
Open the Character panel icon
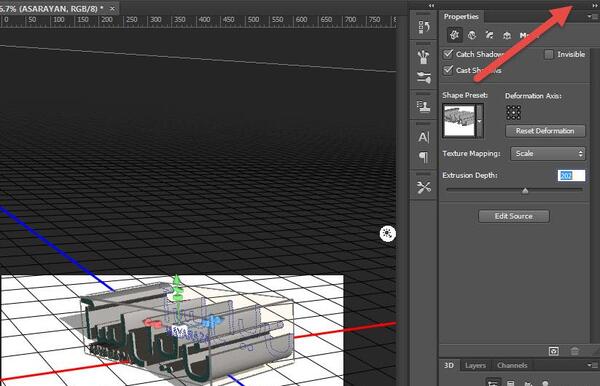[424, 137]
